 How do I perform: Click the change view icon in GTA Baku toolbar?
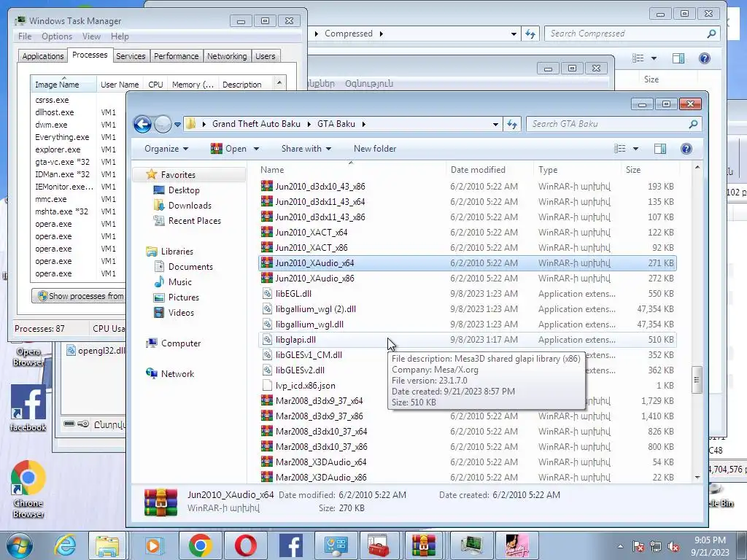point(620,149)
